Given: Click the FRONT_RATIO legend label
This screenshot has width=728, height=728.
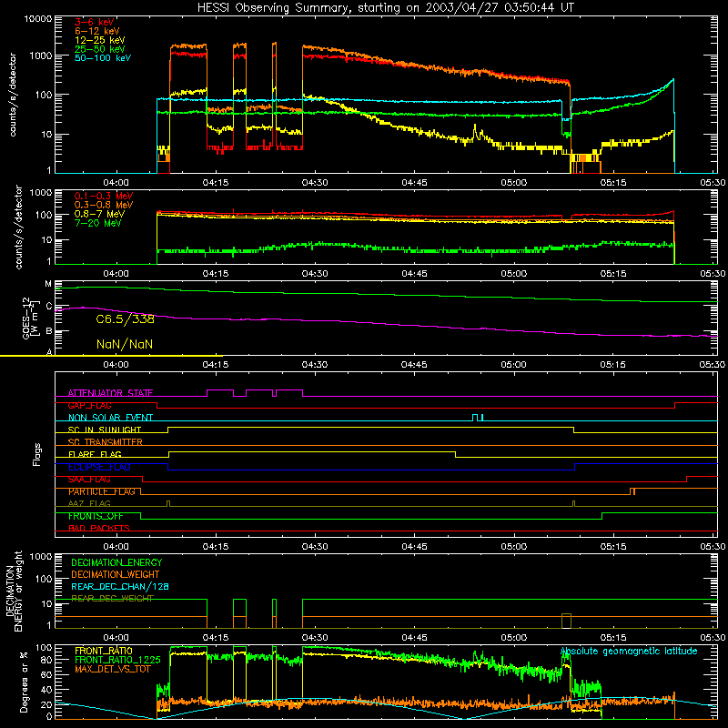Looking at the screenshot, I should coord(104,651).
